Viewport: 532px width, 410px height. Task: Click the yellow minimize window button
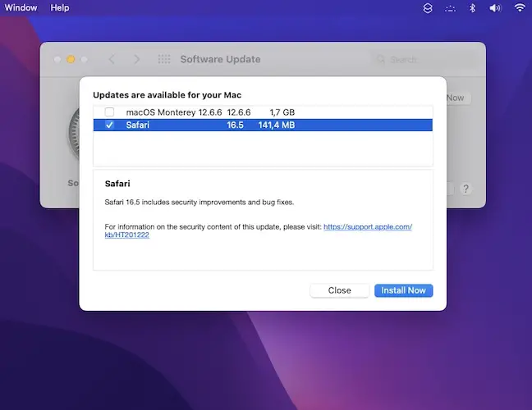point(71,59)
